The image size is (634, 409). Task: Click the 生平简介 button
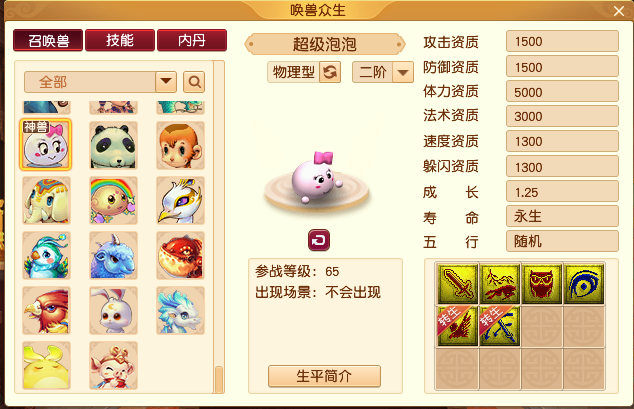[x=324, y=376]
